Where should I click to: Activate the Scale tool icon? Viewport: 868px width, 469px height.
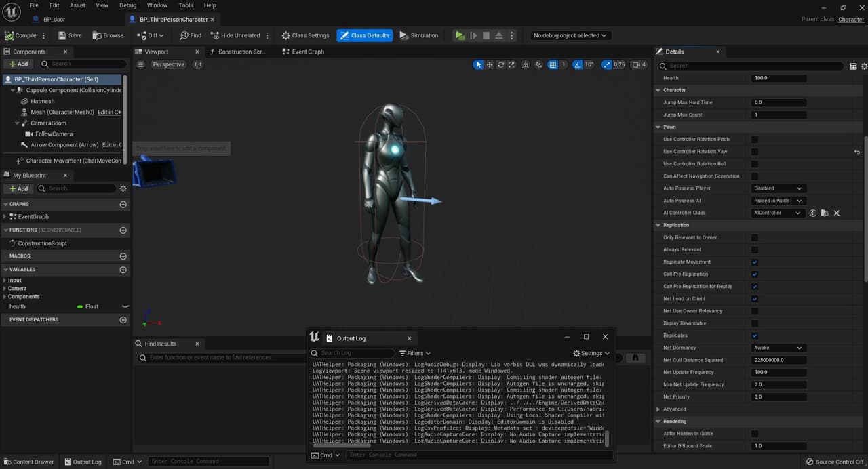pyautogui.click(x=512, y=64)
